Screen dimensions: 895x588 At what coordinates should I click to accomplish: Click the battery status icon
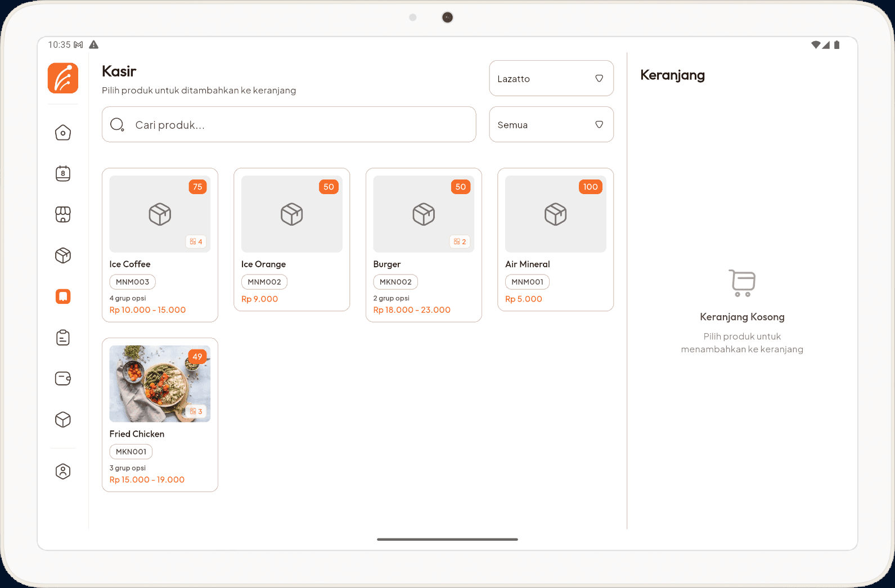click(x=836, y=45)
